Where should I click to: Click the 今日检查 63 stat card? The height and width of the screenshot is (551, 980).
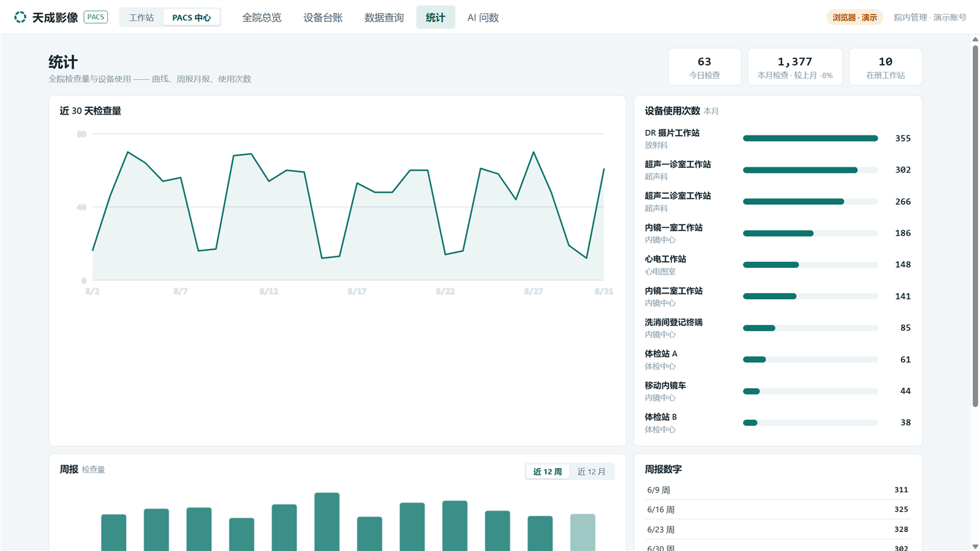click(x=704, y=67)
